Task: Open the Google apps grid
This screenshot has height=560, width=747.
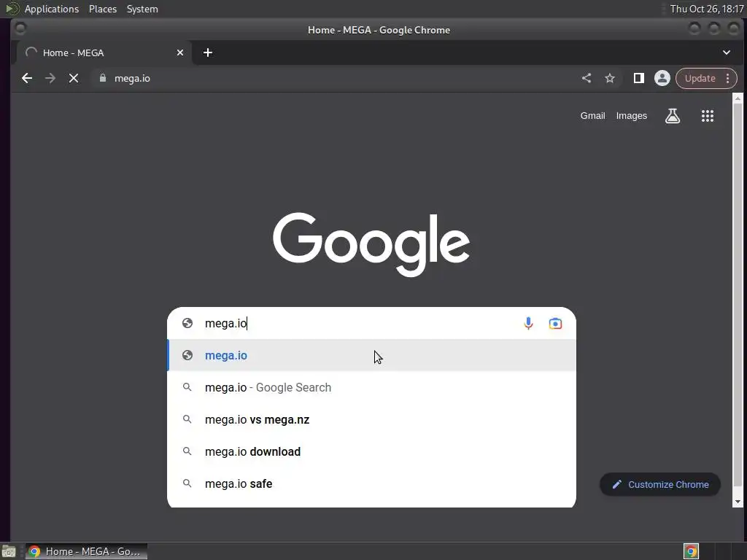Action: click(708, 116)
